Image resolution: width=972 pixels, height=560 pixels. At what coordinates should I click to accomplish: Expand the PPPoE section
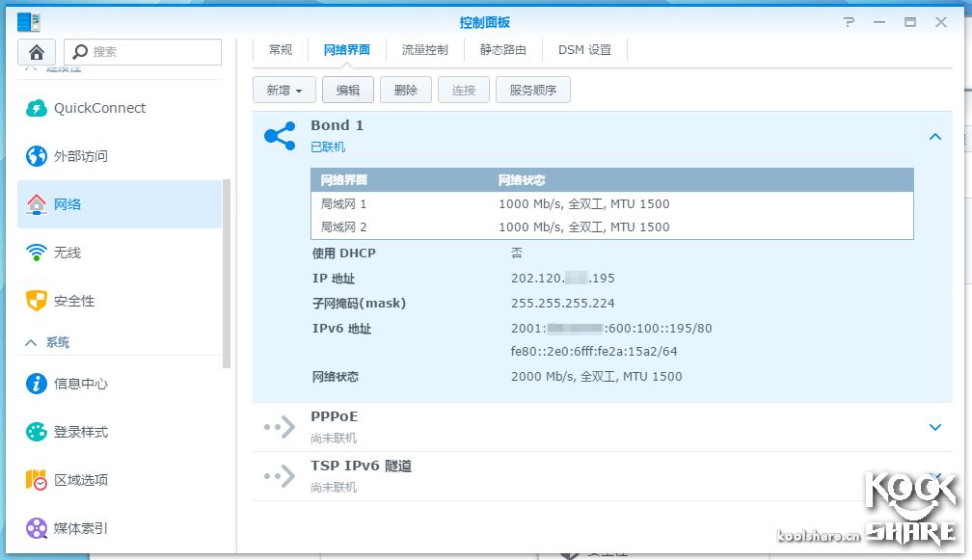pos(934,427)
